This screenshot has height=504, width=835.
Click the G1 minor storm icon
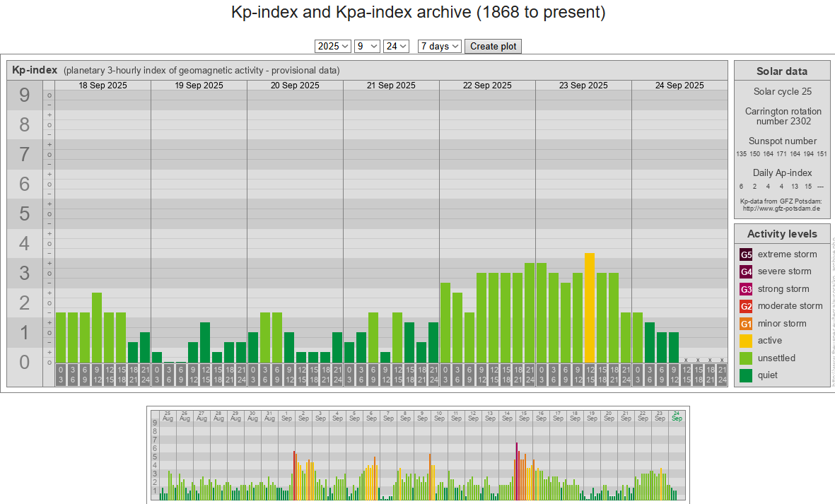746,324
